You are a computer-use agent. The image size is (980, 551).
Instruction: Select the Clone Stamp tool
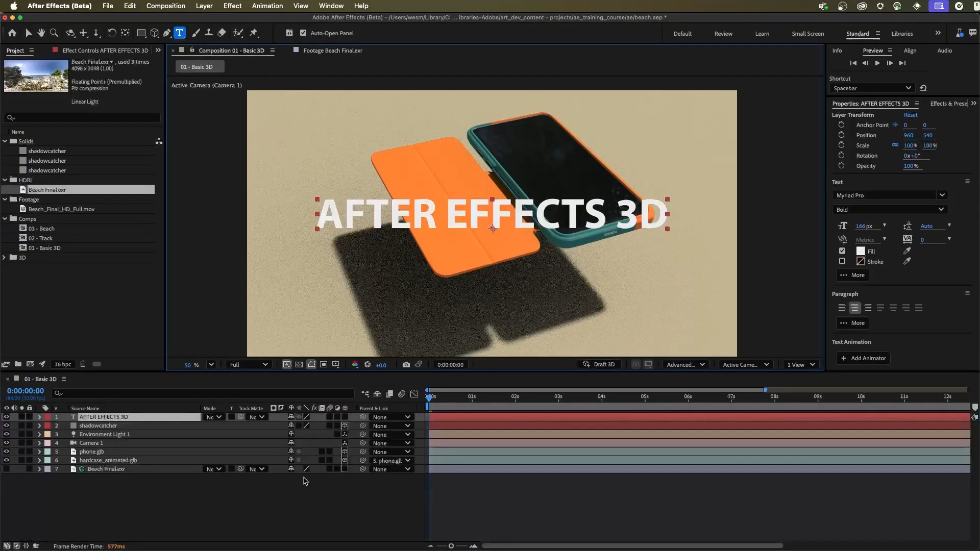(209, 33)
